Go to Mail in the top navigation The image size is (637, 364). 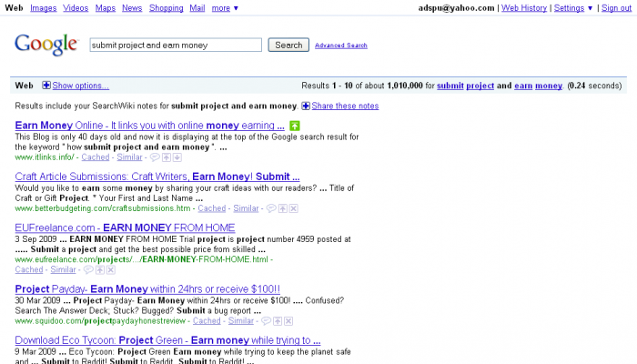197,8
